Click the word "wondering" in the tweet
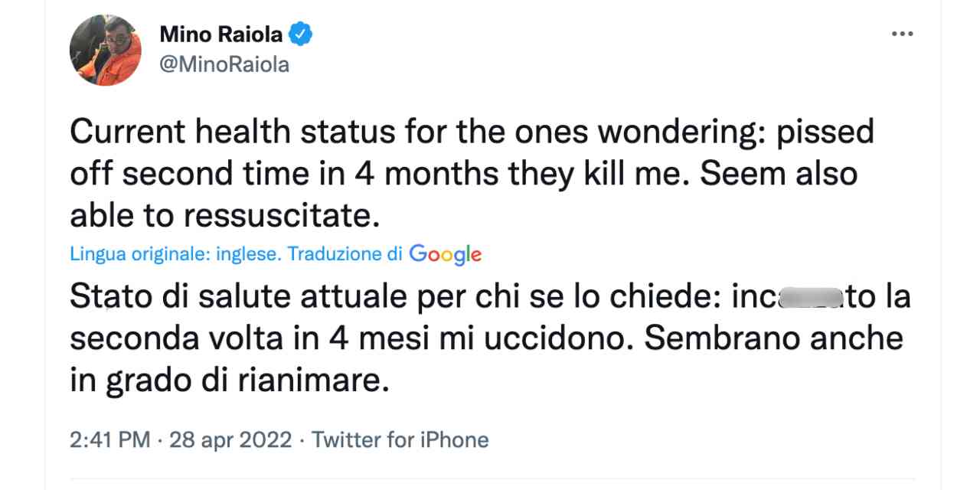Screen dimensions: 980x490 [665, 132]
